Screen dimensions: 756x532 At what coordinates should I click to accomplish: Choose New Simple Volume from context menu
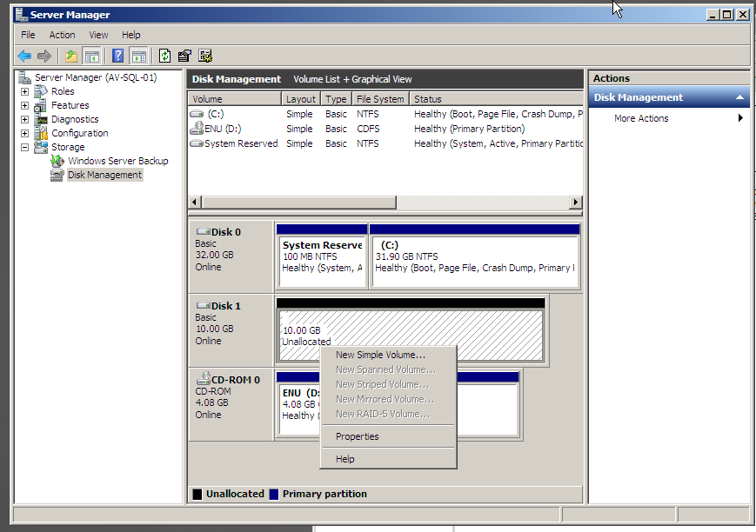click(x=388, y=355)
